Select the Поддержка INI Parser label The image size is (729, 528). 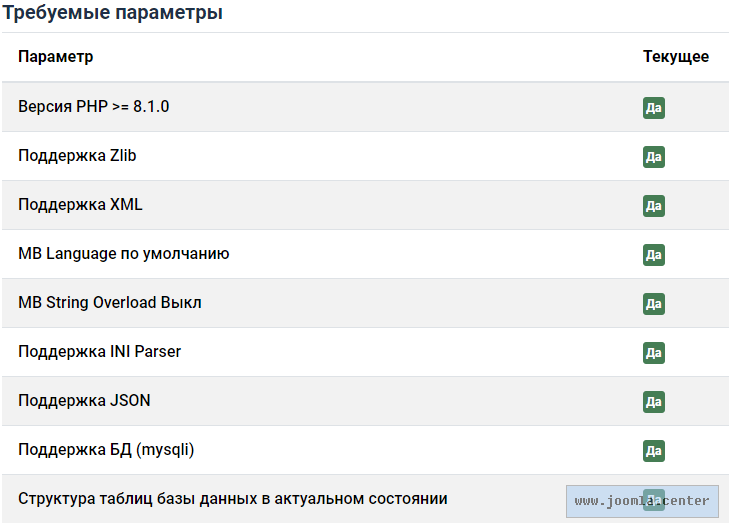(100, 351)
